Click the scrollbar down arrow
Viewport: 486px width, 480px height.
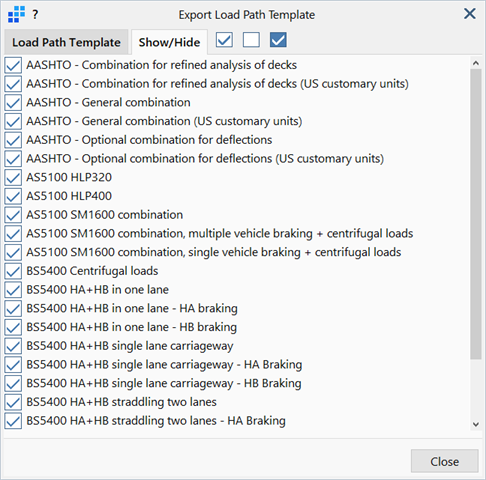476,424
